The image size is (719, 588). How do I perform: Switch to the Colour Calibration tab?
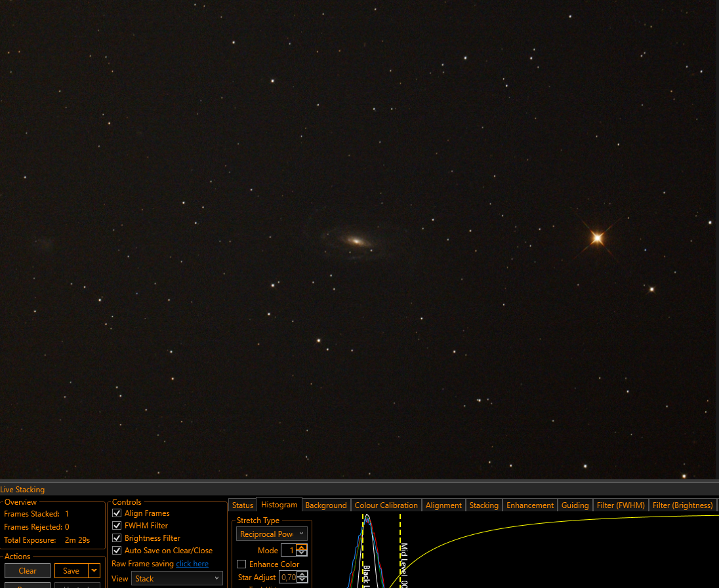(386, 505)
